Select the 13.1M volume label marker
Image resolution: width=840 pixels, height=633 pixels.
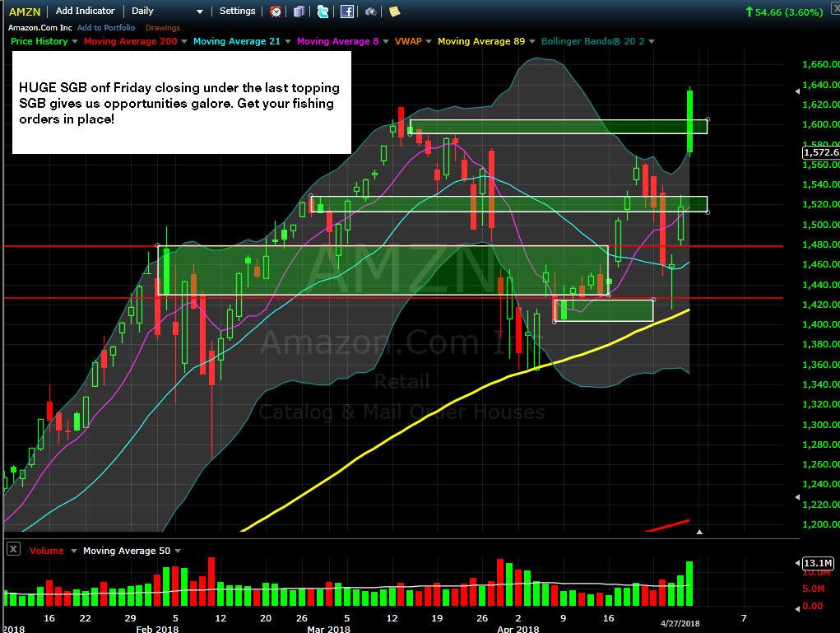tap(818, 563)
